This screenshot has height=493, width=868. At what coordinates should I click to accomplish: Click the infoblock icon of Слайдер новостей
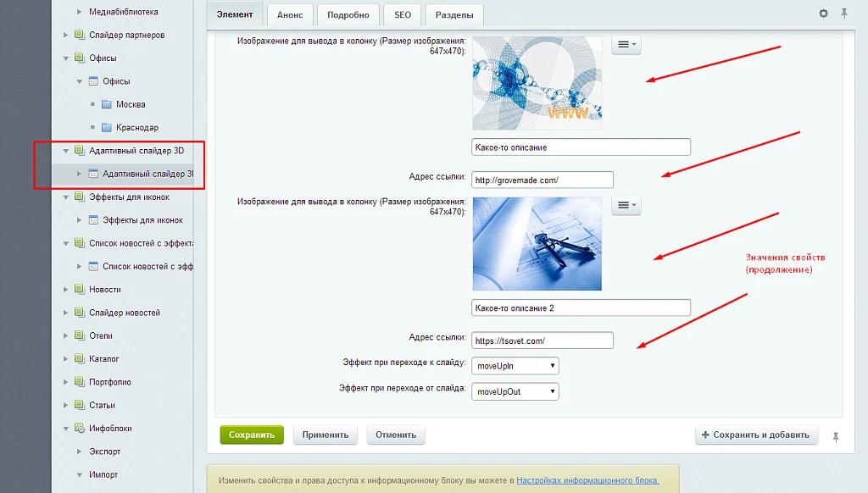pos(80,313)
